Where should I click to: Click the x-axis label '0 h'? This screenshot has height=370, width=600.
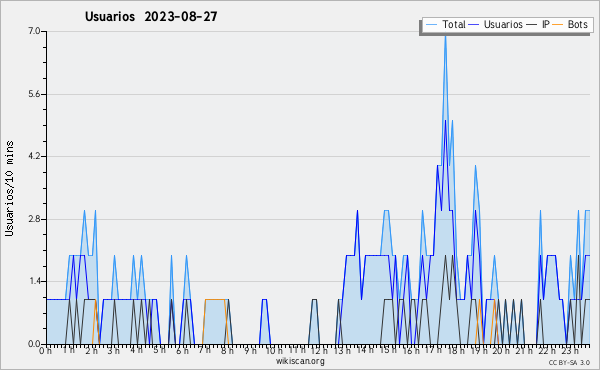[x=45, y=350]
